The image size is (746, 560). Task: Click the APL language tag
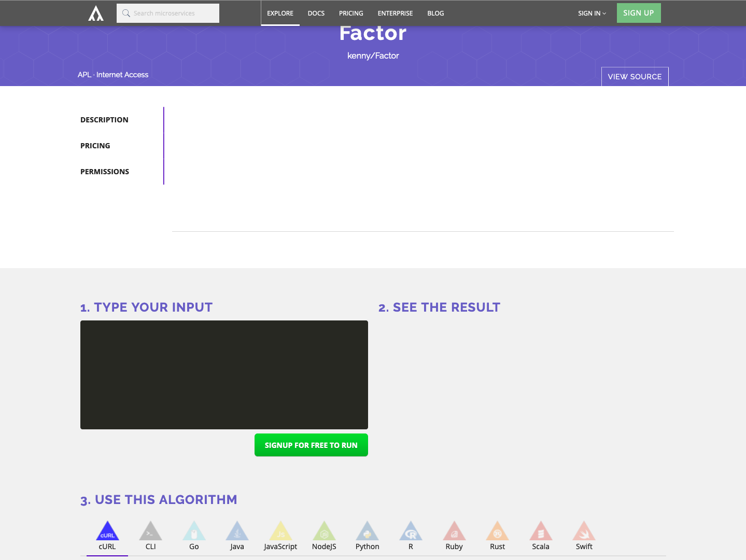tap(85, 75)
